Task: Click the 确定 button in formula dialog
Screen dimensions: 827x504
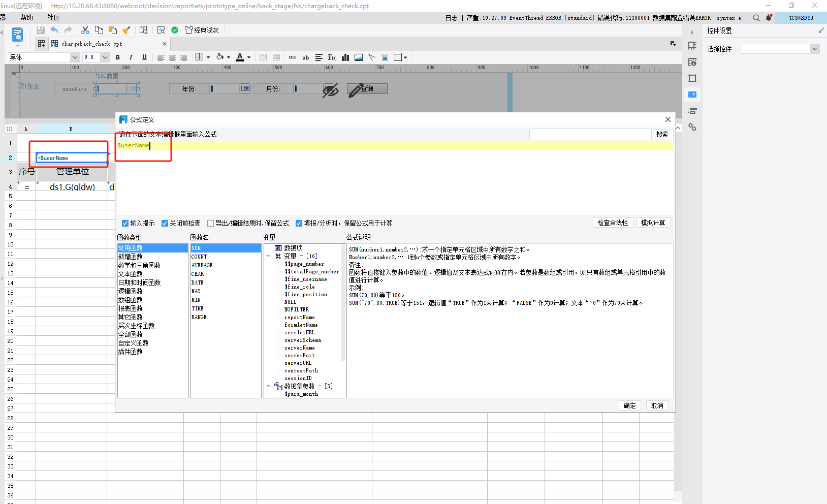Action: tap(629, 405)
